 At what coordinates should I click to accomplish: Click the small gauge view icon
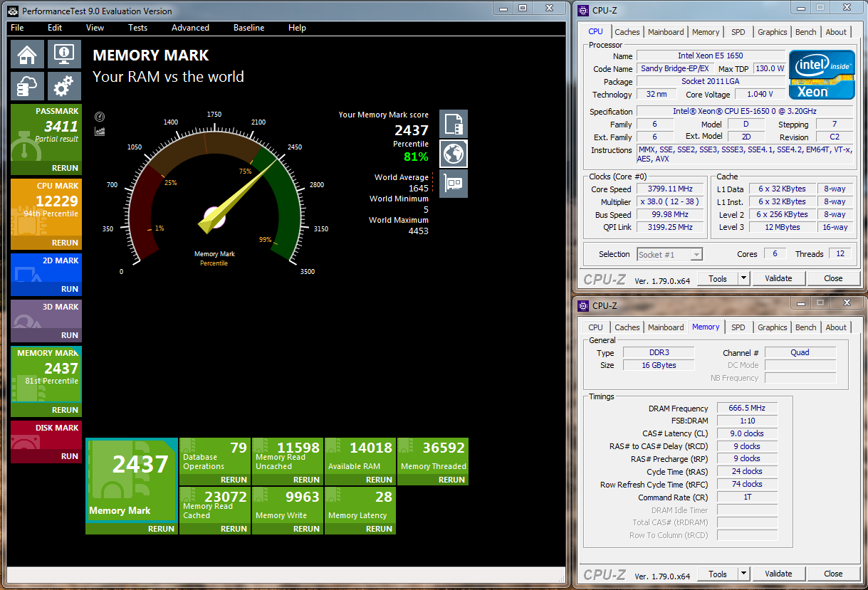pos(100,117)
